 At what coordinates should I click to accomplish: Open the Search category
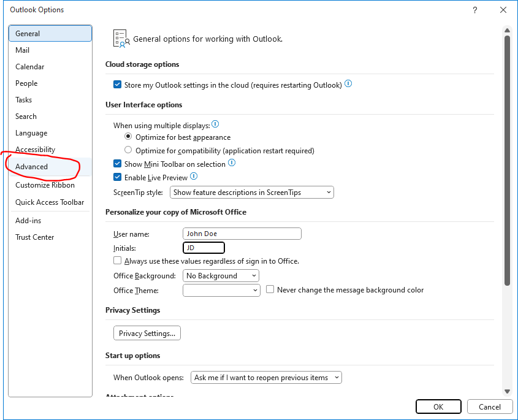tap(50, 116)
